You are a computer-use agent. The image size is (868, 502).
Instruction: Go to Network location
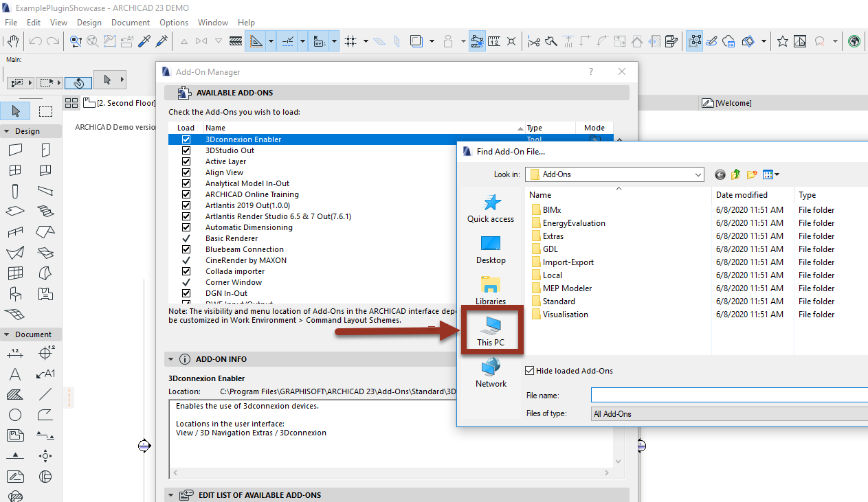click(491, 374)
